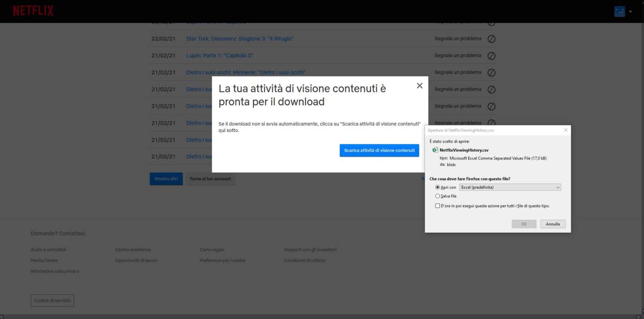Hide Star Trek: Discovery from viewing history

point(491,39)
